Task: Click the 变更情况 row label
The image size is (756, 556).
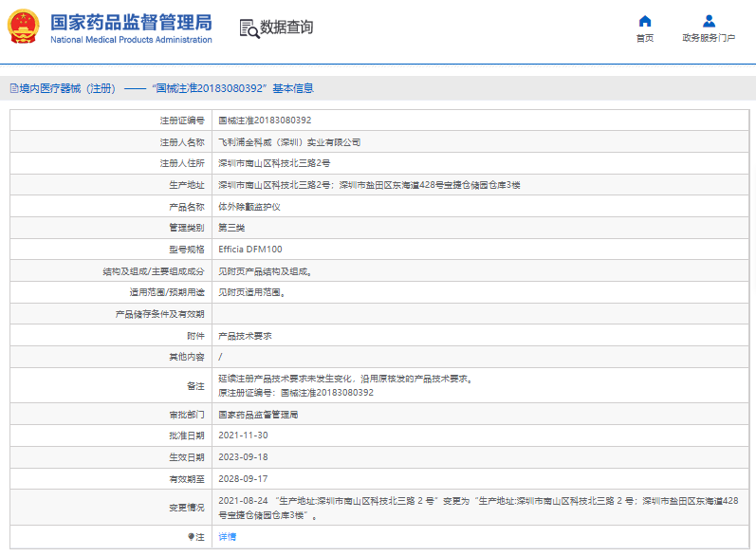Action: click(x=187, y=508)
